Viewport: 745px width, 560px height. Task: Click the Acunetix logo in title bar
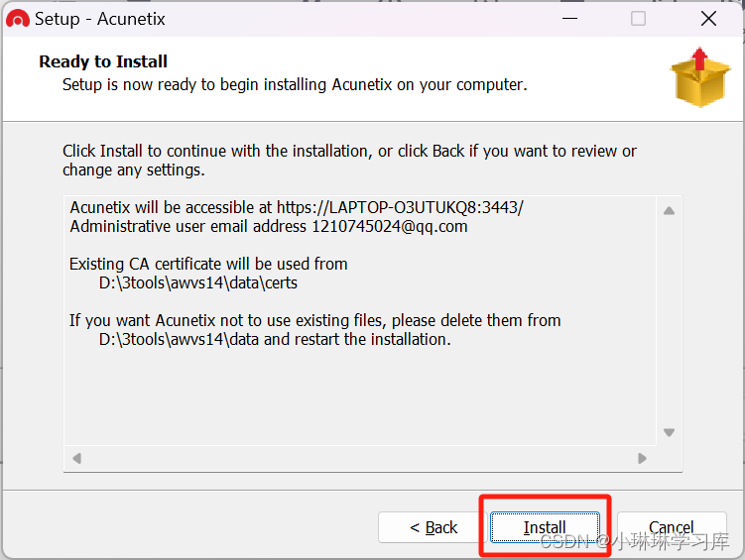[18, 19]
